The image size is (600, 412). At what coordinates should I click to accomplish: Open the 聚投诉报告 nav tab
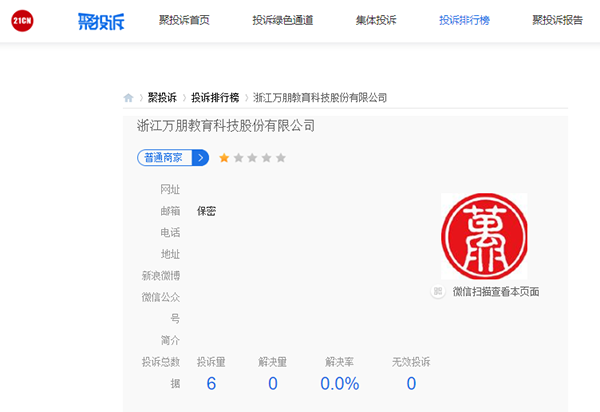pyautogui.click(x=558, y=20)
